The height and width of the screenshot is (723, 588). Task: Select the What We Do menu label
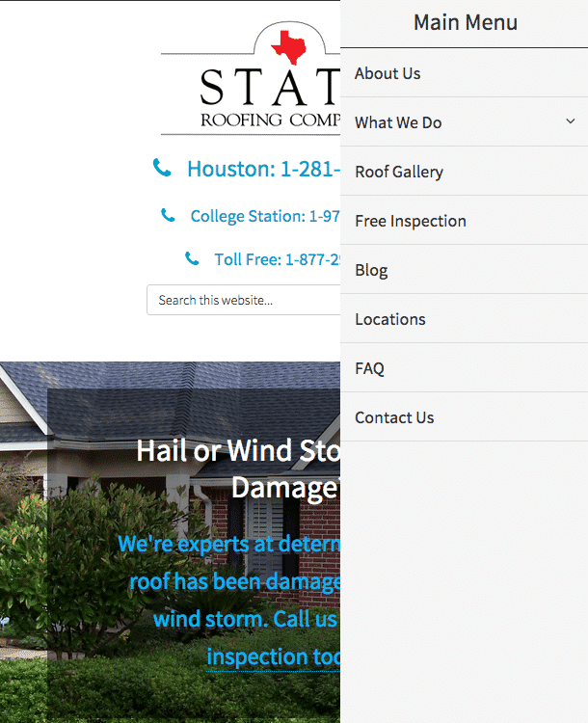(x=398, y=122)
